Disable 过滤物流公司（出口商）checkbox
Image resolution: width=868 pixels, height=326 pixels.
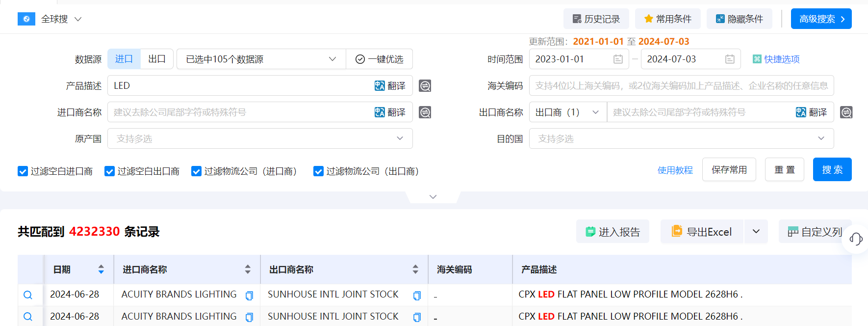click(x=318, y=171)
